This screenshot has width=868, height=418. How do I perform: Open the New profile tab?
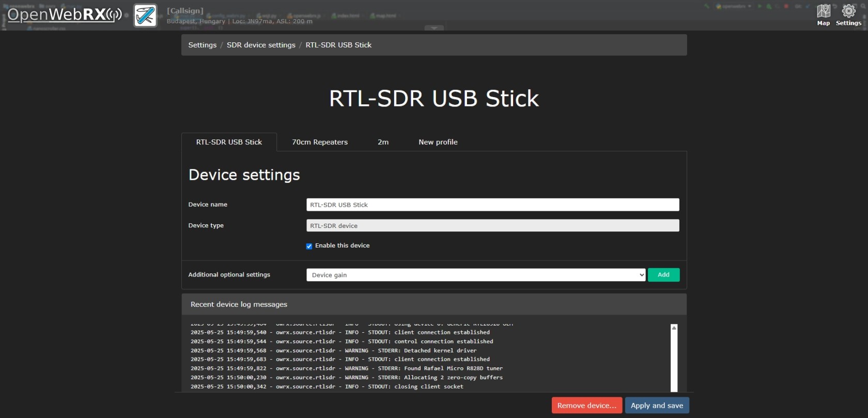(438, 142)
